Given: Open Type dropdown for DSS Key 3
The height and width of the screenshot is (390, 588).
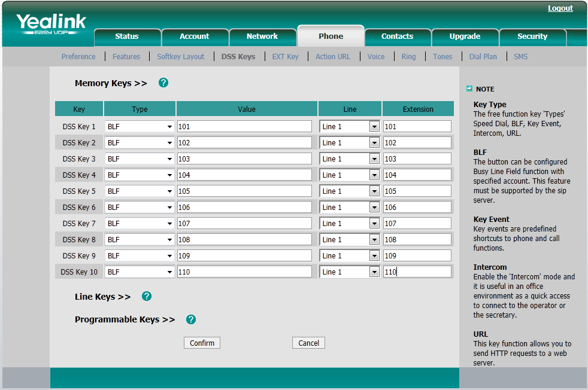Looking at the screenshot, I should coord(140,159).
